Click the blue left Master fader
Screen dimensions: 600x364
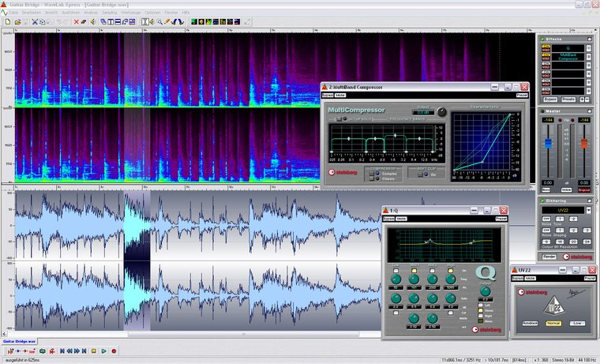pos(547,144)
